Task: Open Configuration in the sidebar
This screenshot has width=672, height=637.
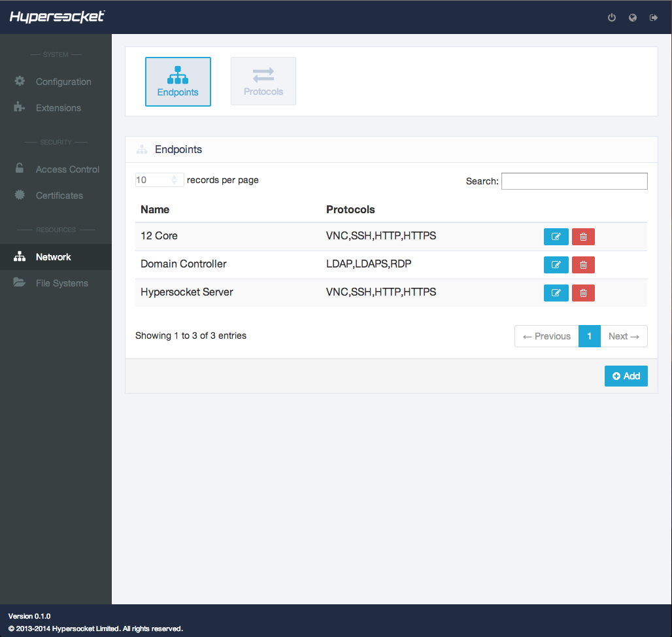Action: 56,82
